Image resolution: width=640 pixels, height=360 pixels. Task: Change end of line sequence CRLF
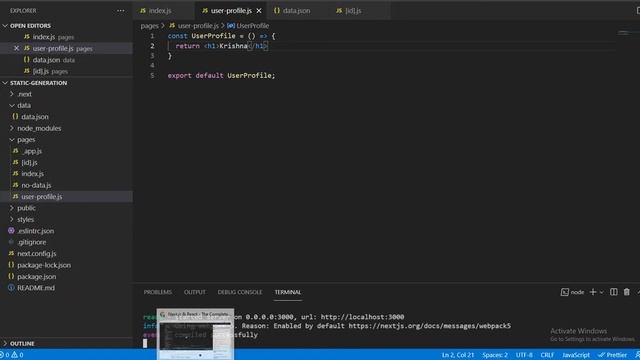[x=547, y=355]
